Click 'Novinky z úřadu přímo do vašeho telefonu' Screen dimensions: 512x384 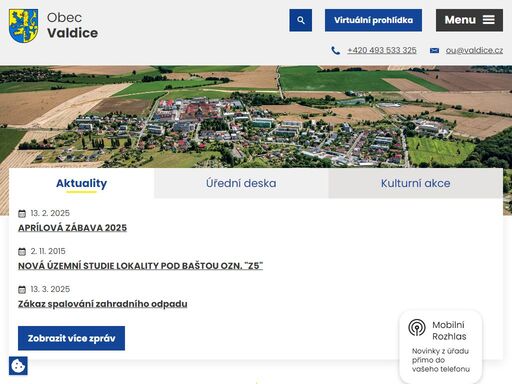pos(441,360)
